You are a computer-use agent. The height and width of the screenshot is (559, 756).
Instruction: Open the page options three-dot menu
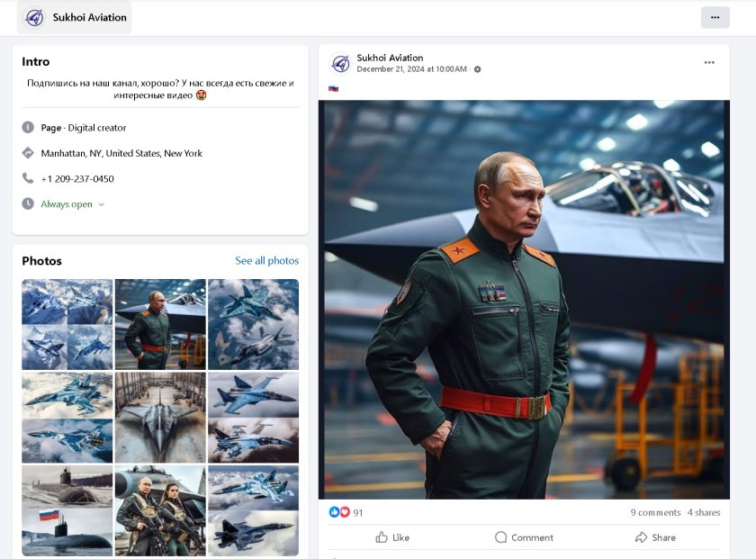[715, 17]
